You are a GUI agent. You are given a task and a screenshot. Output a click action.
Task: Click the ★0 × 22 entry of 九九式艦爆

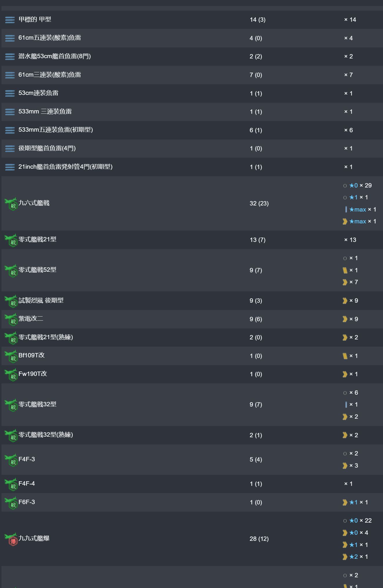(x=357, y=521)
